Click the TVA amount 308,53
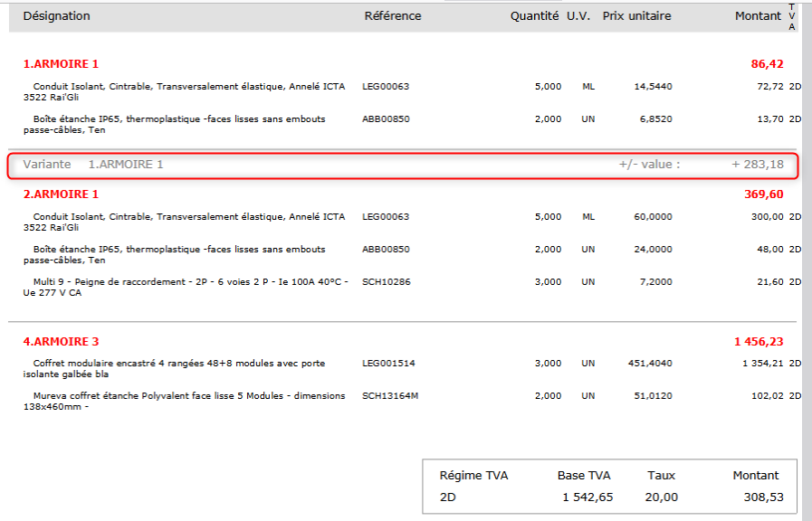 pyautogui.click(x=763, y=497)
